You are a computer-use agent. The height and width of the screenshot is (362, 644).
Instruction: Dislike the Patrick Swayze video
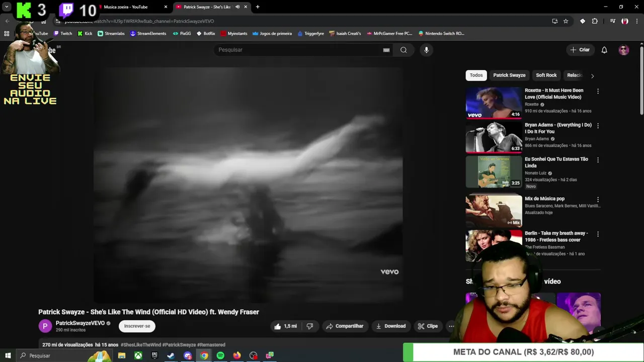click(310, 326)
